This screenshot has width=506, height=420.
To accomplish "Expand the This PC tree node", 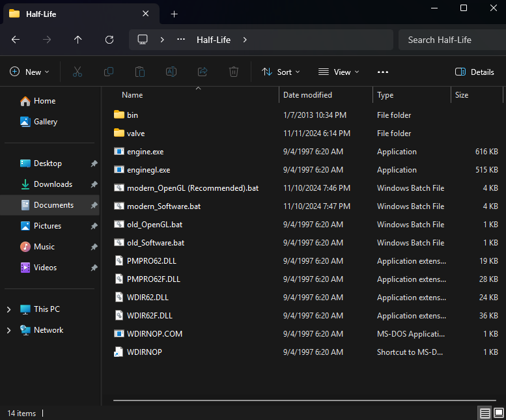I will pos(8,309).
